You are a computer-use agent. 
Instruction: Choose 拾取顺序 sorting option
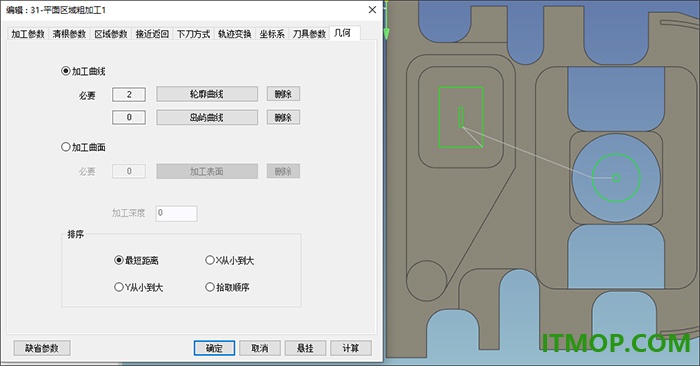[x=227, y=287]
